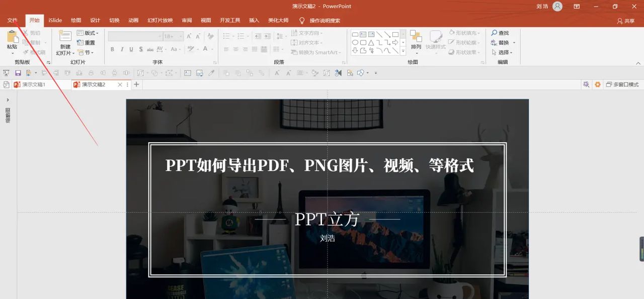Select the Bold formatting icon
Image resolution: width=644 pixels, height=299 pixels.
[x=112, y=49]
